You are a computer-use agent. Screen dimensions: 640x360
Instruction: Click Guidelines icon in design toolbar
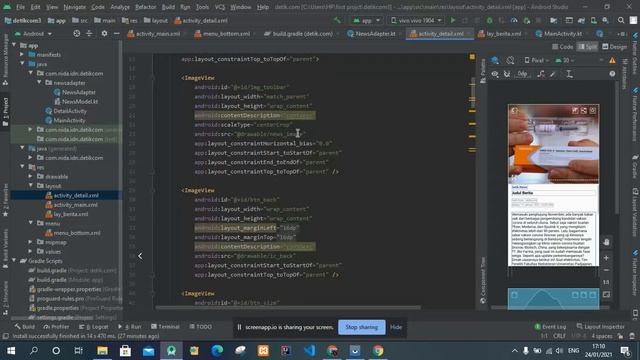pyautogui.click(x=569, y=74)
